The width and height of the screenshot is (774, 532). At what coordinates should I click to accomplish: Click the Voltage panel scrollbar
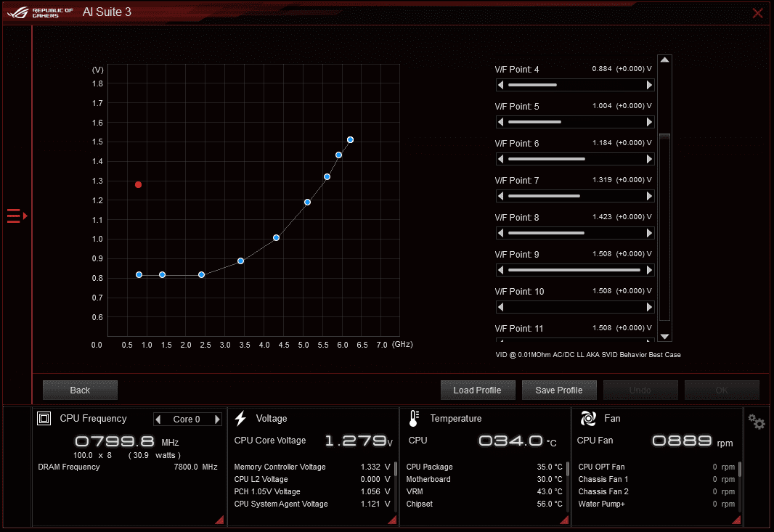tap(396, 469)
